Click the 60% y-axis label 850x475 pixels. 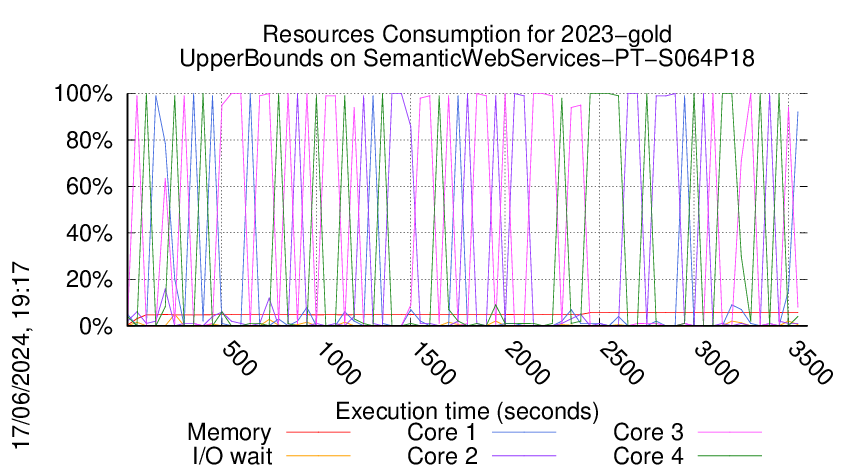click(x=89, y=187)
